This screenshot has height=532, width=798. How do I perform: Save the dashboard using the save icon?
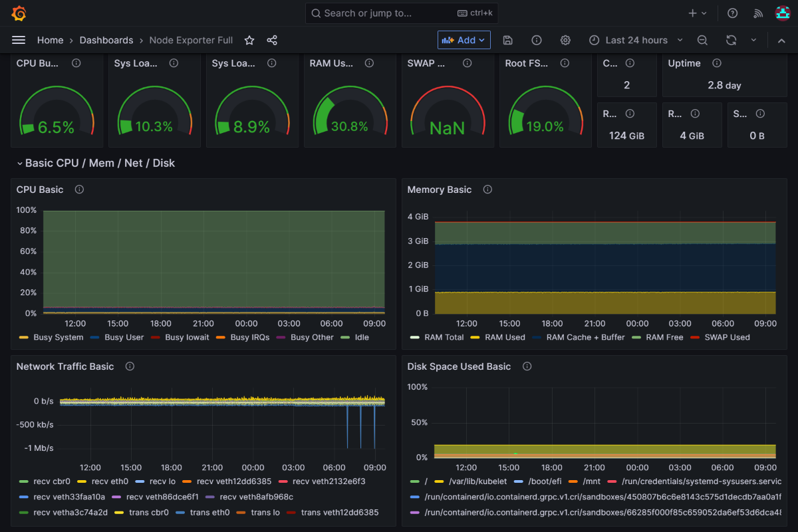click(507, 40)
